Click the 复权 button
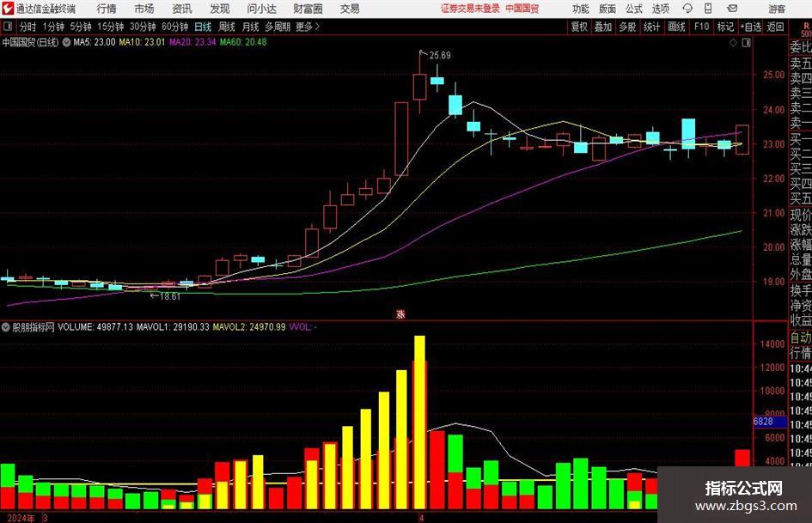The height and width of the screenshot is (523, 812). point(579,27)
